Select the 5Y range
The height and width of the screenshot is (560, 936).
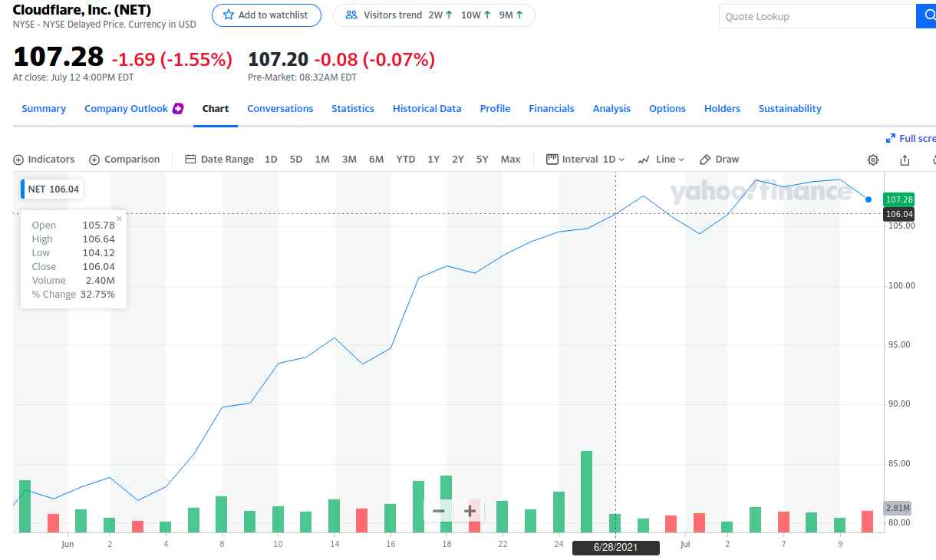483,160
